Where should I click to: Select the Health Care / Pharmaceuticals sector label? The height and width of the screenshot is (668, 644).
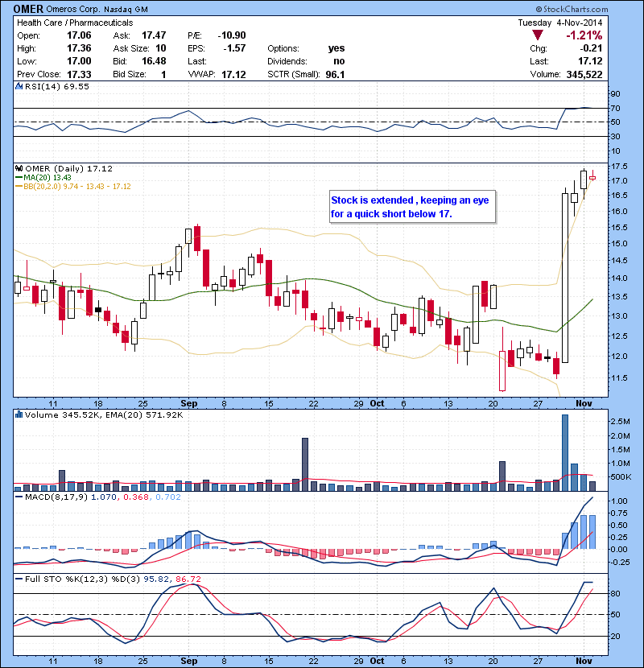75,23
